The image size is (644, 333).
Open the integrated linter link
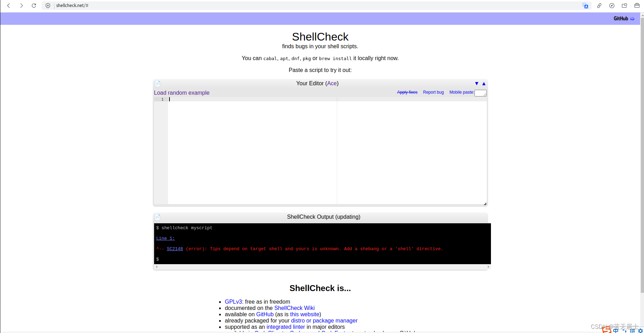coord(285,327)
